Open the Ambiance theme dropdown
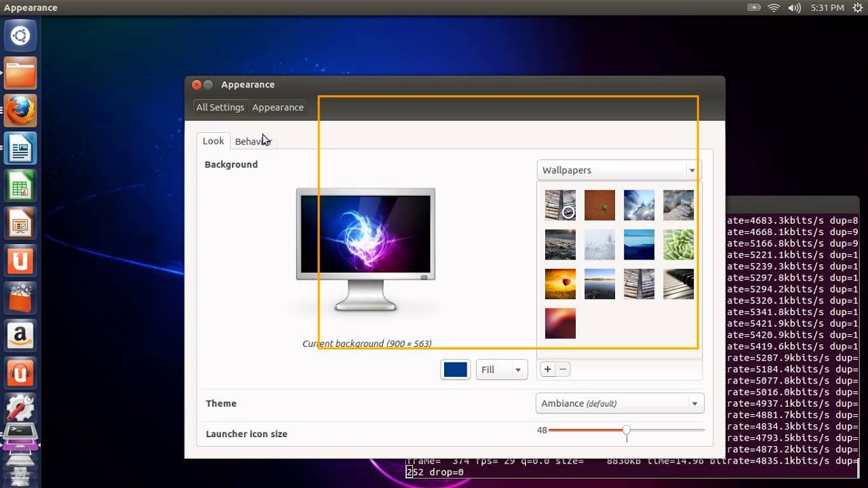Screen dimensions: 868x488 coord(620,403)
